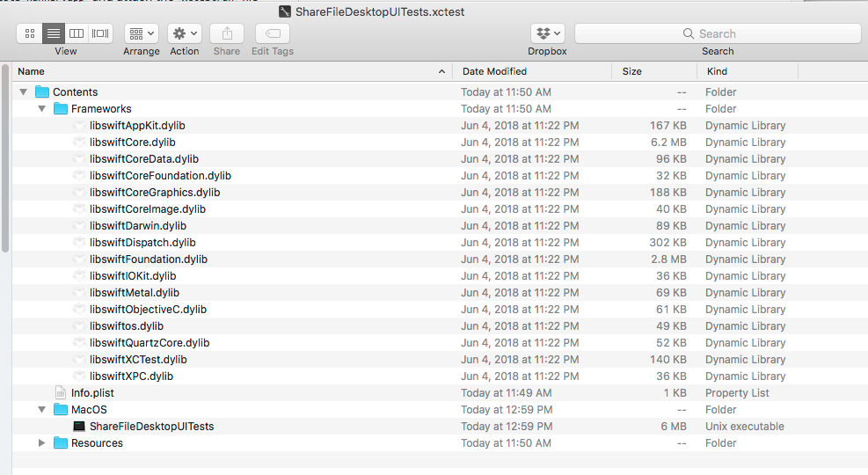Click the Today at 11:49 AM date
This screenshot has height=475, width=868.
point(506,393)
